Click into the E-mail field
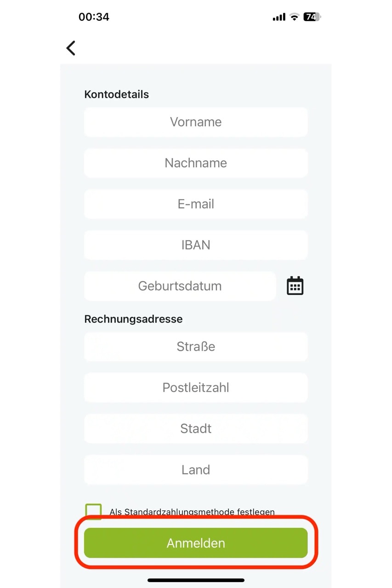Viewport: 392px width, 588px height. (196, 204)
